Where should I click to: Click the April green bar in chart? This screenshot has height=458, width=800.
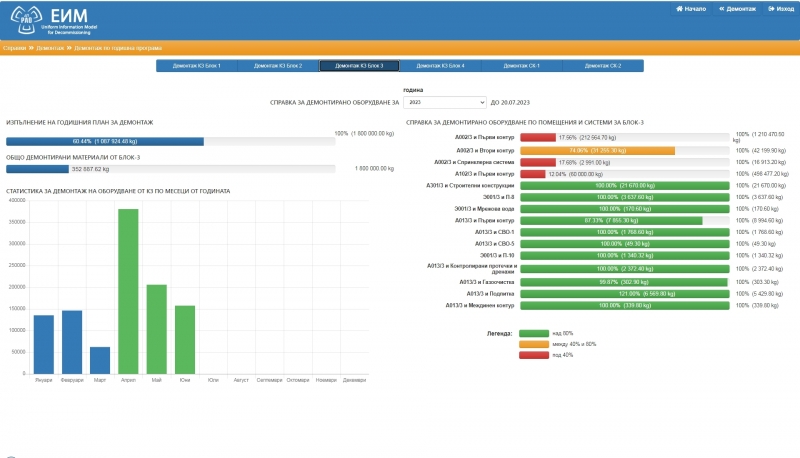click(128, 291)
